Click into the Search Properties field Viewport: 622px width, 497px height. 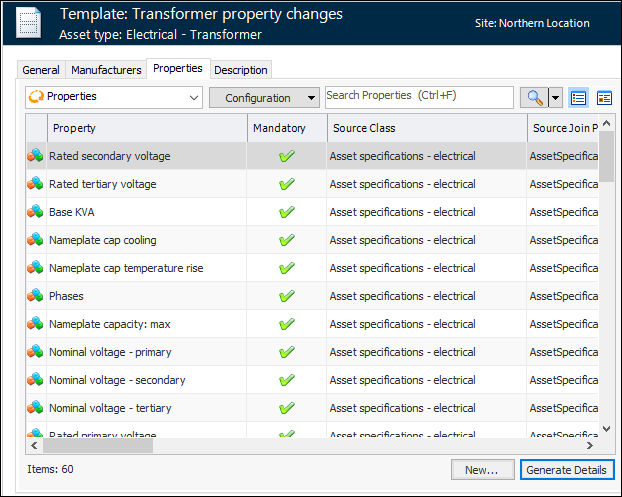(x=418, y=97)
